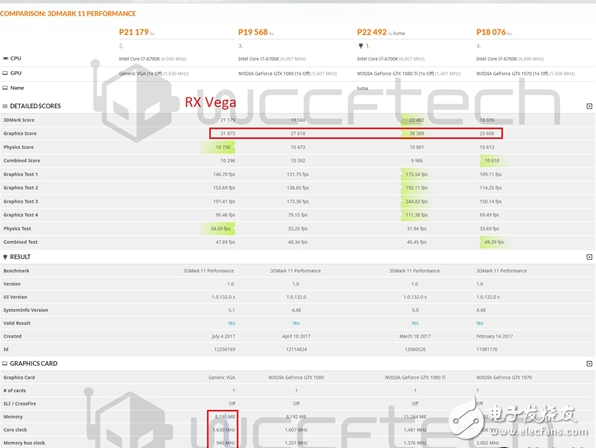This screenshot has height=448, width=596.
Task: Open the P22 492 result score
Action: [x=372, y=32]
